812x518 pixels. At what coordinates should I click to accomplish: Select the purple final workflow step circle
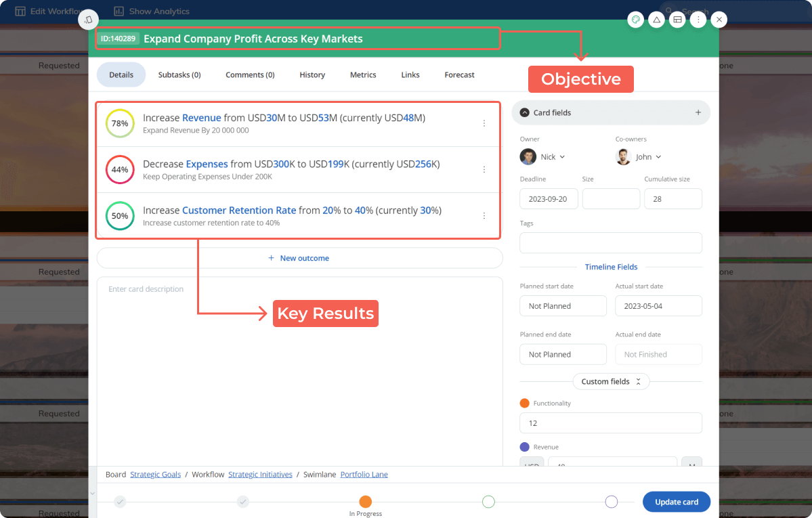[612, 502]
